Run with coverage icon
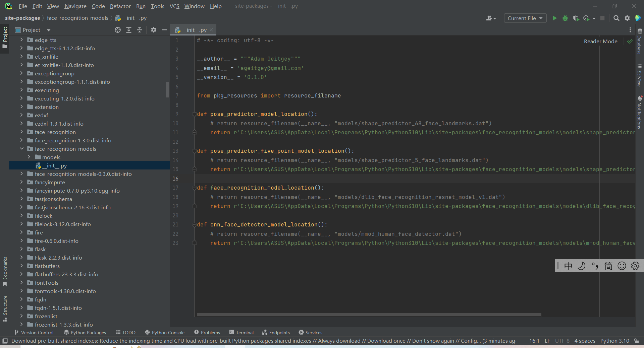Screen dimensions: 644x348 [576, 18]
